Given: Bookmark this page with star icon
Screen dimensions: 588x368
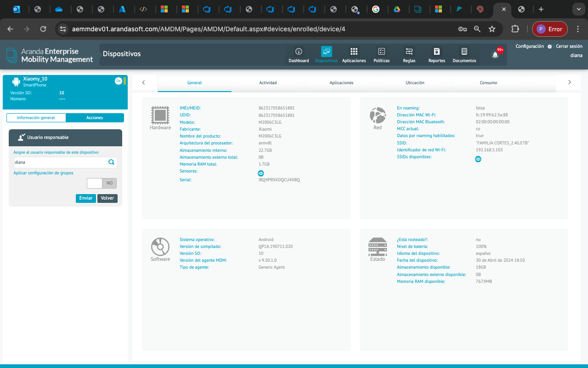Looking at the screenshot, I should coord(492,29).
